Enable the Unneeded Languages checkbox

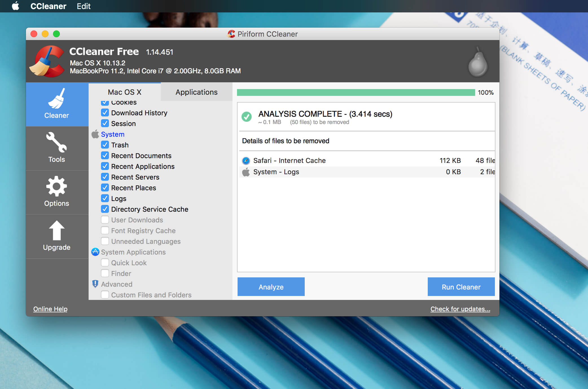point(105,241)
